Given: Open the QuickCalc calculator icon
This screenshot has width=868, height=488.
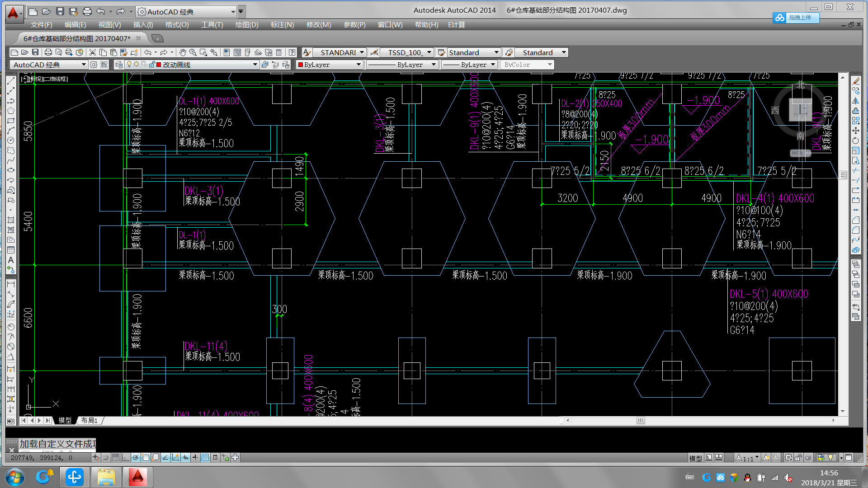Looking at the screenshot, I should point(279,52).
